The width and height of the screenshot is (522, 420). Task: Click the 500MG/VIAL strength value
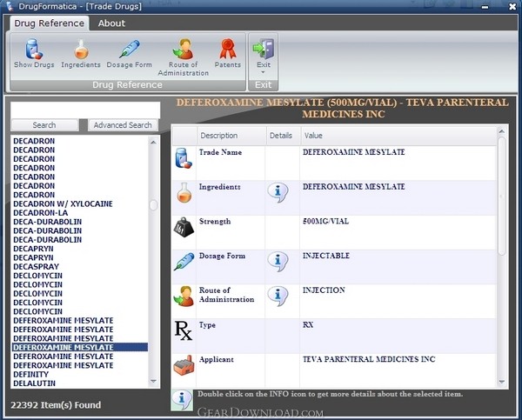click(x=325, y=222)
